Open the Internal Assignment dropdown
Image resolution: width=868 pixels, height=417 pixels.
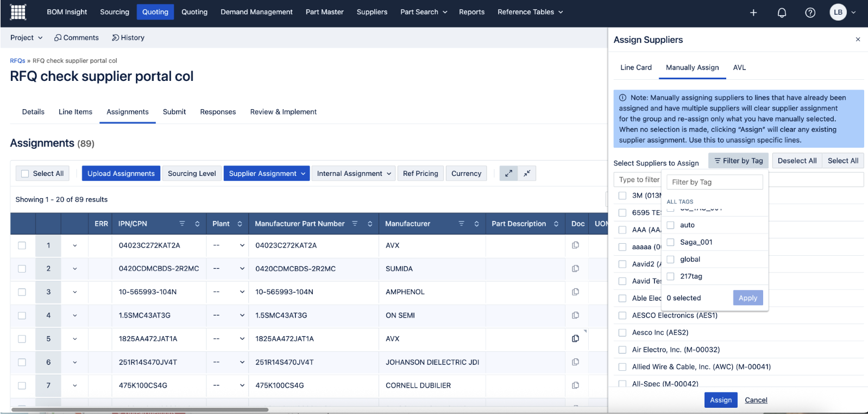354,173
